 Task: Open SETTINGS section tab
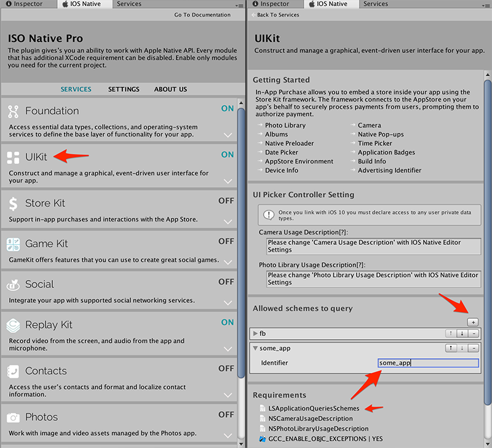[124, 89]
